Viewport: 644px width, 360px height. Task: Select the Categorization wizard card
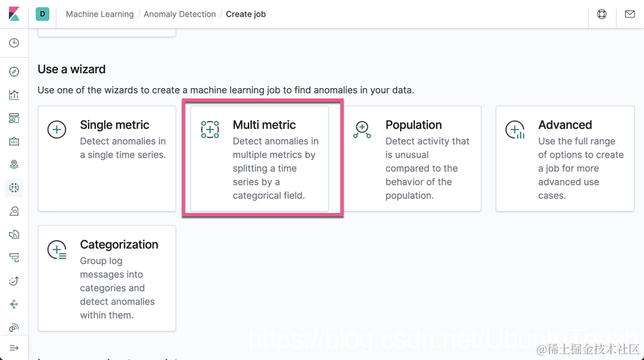107,278
